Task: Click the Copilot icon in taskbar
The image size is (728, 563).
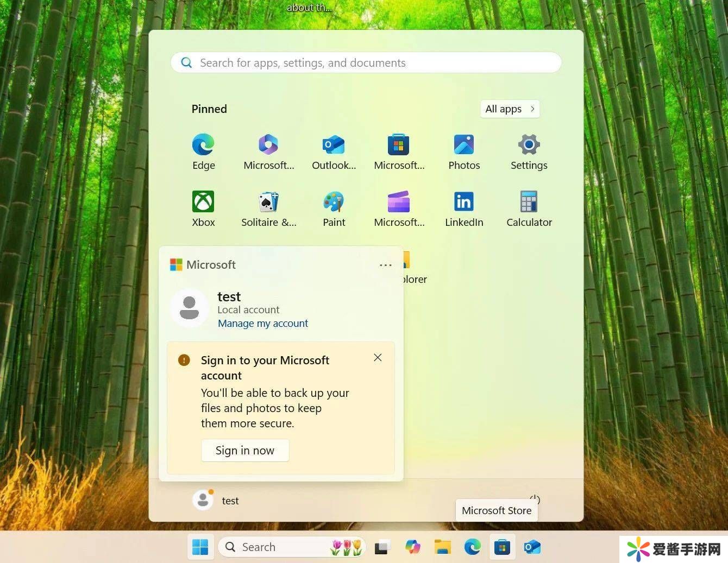Action: [413, 547]
